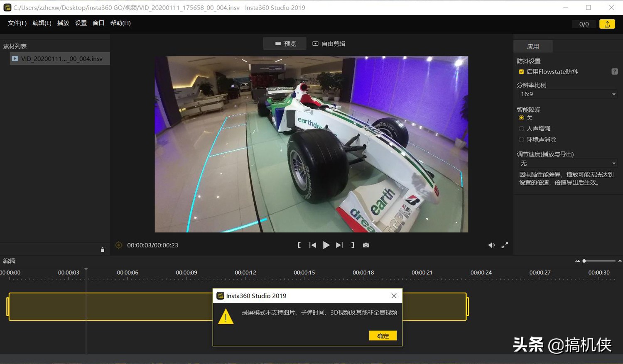Screen dimensions: 623x364
Task: Enter fullscreen preview mode
Action: click(505, 245)
